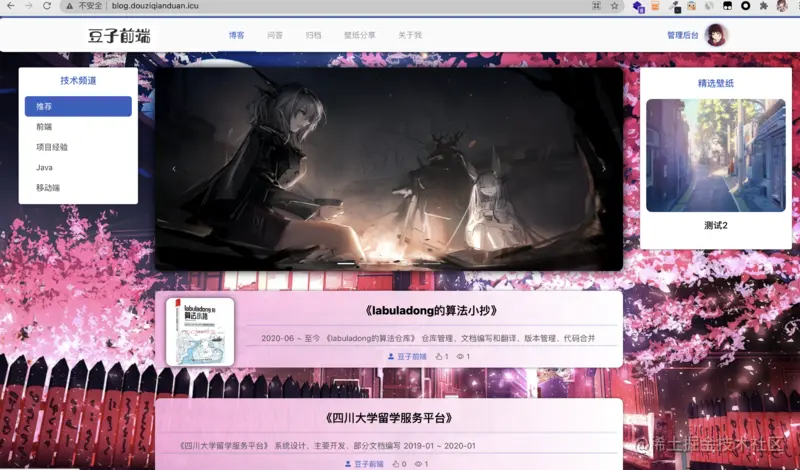This screenshot has width=800, height=470.
Task: Open the Extensions puzzle-piece menu
Action: [763, 6]
